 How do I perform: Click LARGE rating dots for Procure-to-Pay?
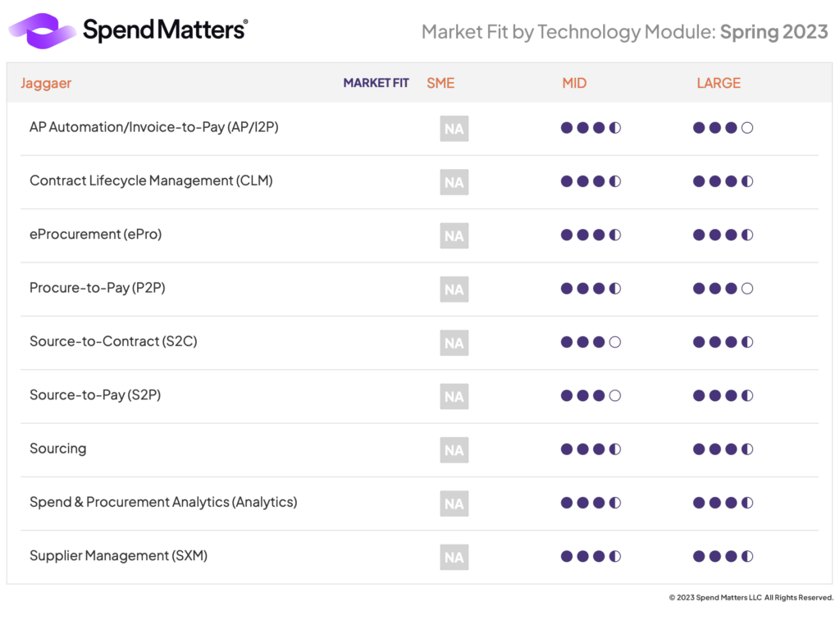pyautogui.click(x=724, y=288)
